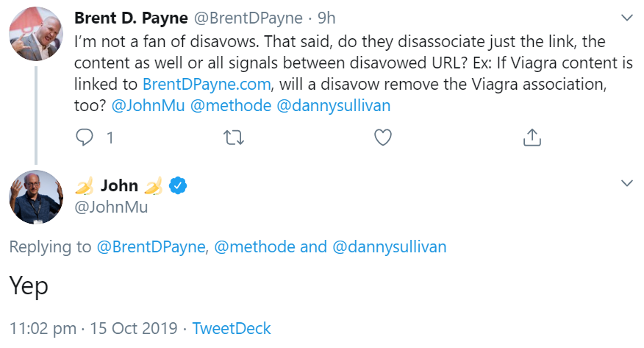Reply to Brent D. Payne's tweet
The width and height of the screenshot is (644, 348).
86,137
